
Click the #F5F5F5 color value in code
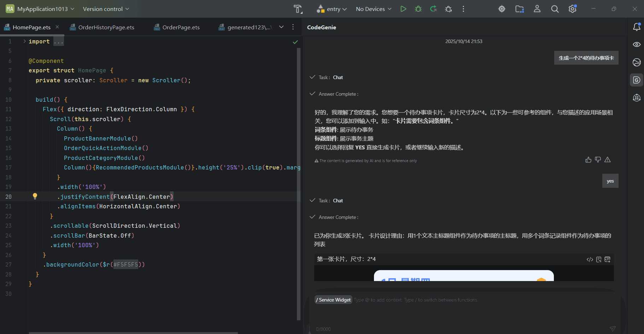(x=125, y=264)
